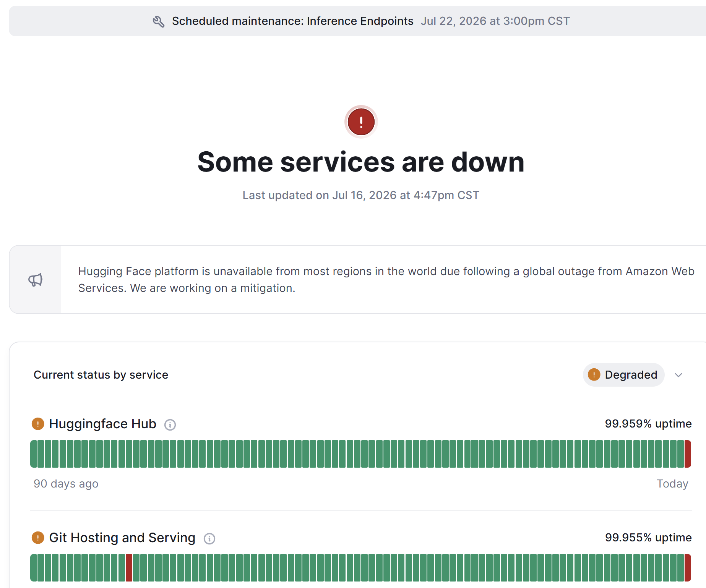Click the megaphone announcement icon

pyautogui.click(x=36, y=280)
